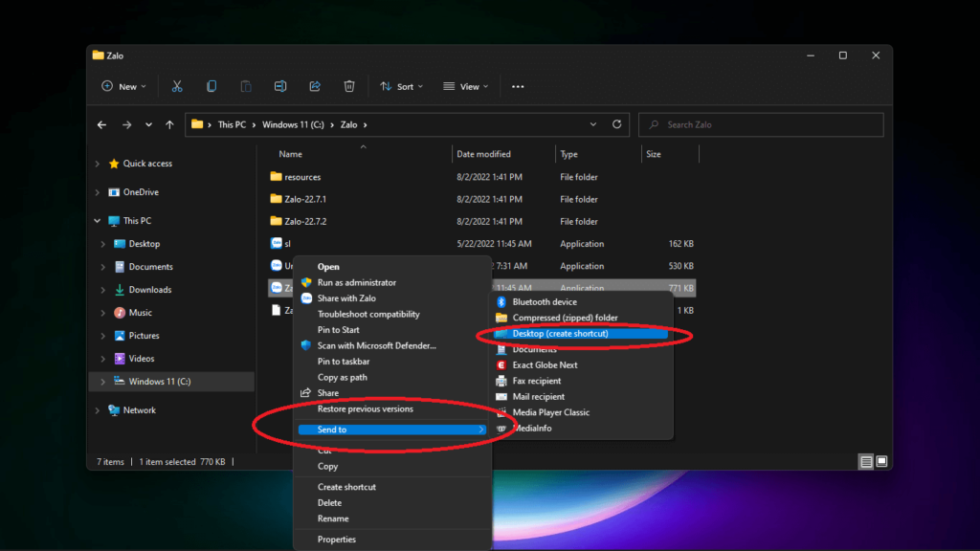Click the Copy icon in toolbar
Image resolution: width=980 pixels, height=551 pixels.
pyautogui.click(x=212, y=86)
